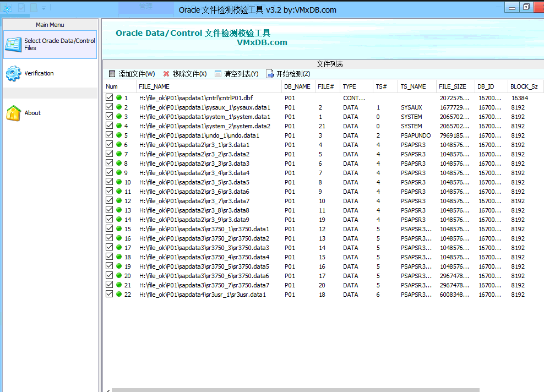Click the horizontal scrollbar at list bottom

coord(295,390)
